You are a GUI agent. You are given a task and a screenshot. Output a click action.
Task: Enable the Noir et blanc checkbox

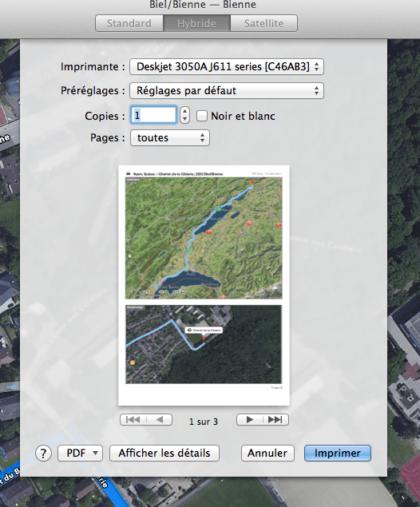(x=202, y=116)
